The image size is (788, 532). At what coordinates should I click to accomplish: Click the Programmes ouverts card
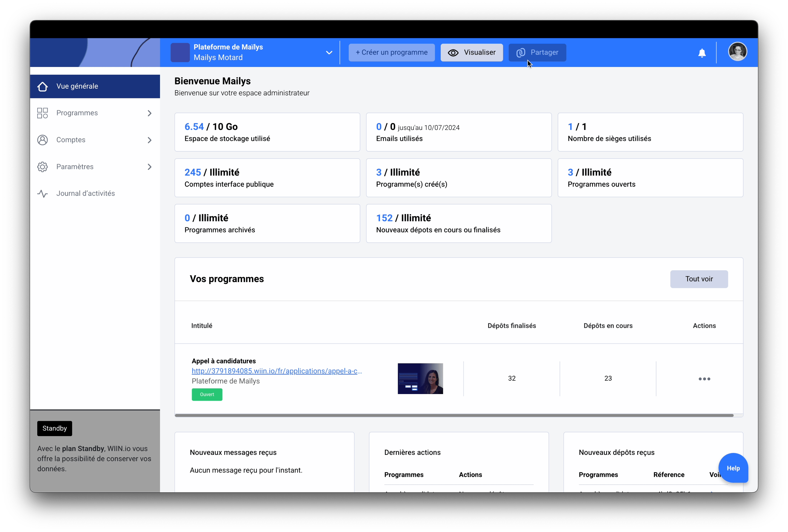(x=650, y=178)
